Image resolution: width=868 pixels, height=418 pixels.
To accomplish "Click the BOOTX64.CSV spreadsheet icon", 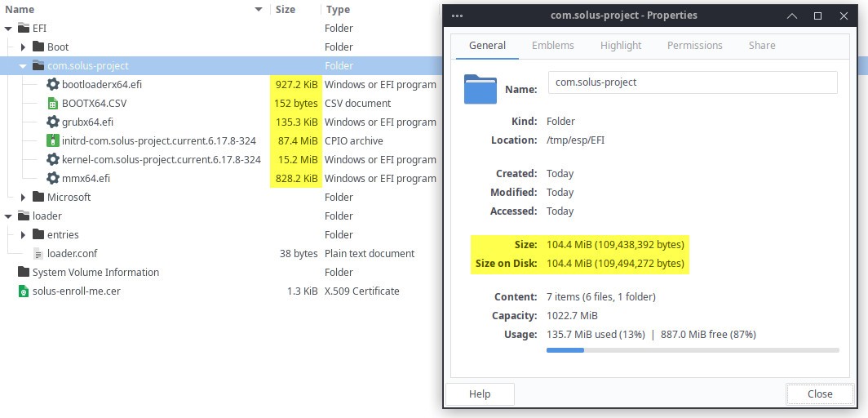I will [52, 104].
